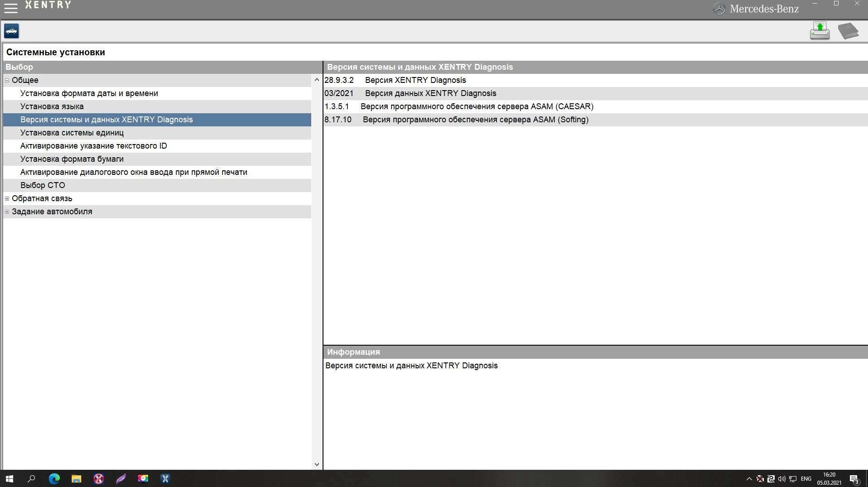Open the volume control in the tray
The height and width of the screenshot is (487, 868).
pos(781,479)
